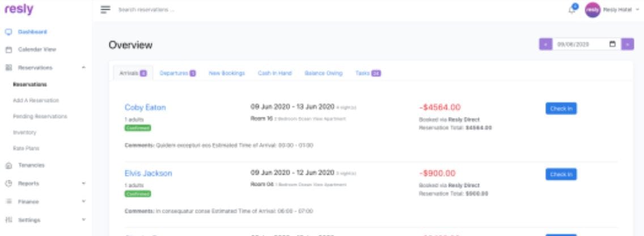The image size is (644, 236).
Task: Open the Tasks tab
Action: (368, 73)
